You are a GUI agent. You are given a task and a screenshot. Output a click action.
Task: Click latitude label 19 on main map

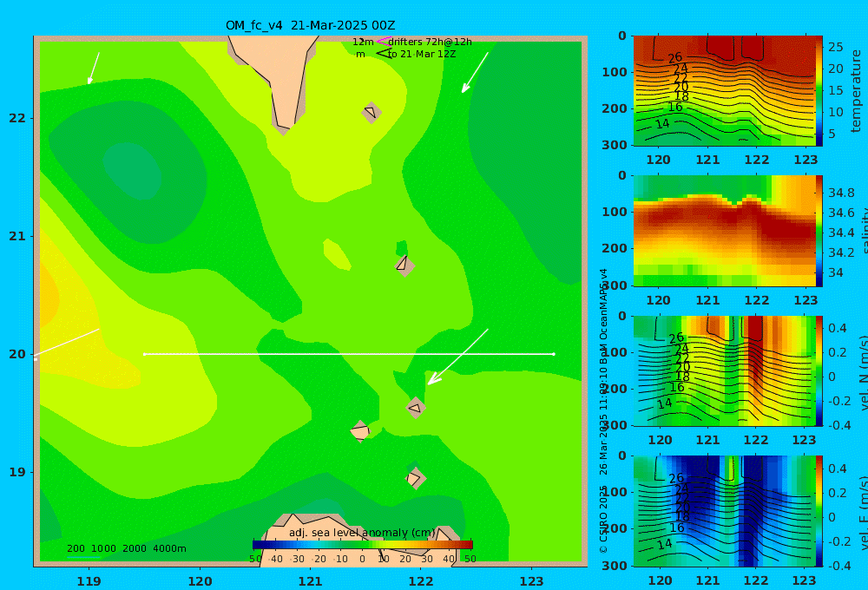tap(17, 472)
